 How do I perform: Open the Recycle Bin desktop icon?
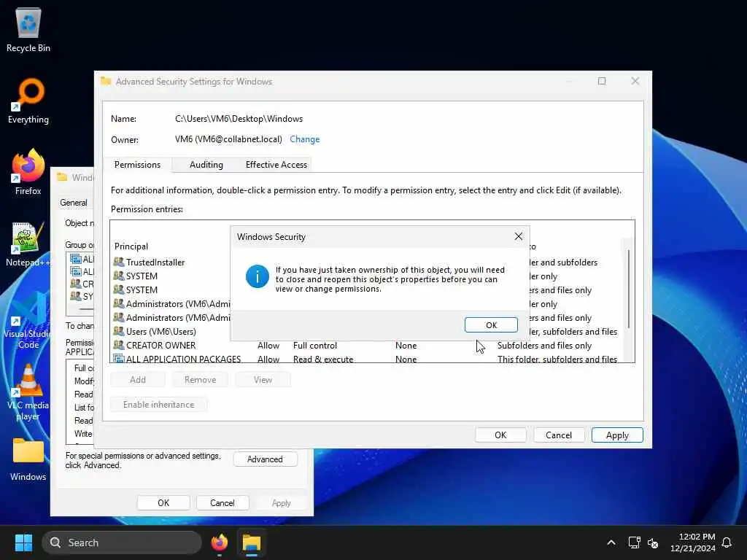point(28,29)
